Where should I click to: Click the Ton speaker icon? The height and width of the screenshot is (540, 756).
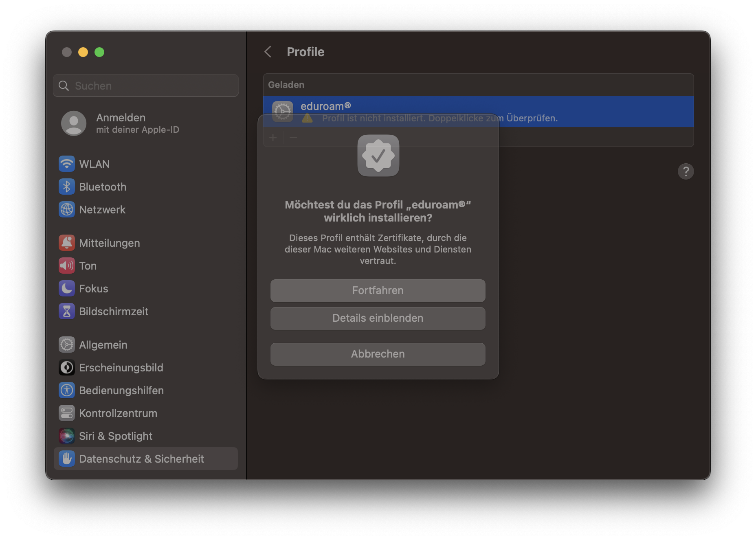click(x=67, y=266)
